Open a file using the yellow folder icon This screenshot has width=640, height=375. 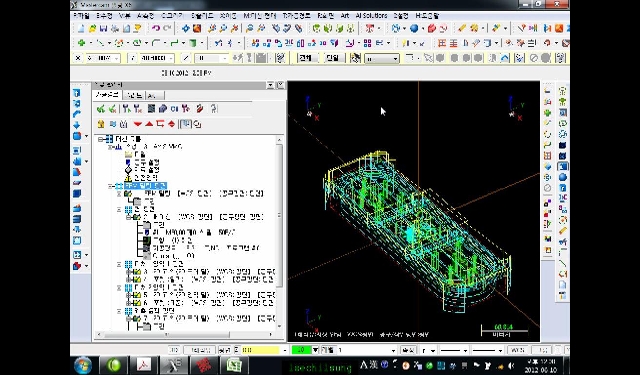[92, 28]
